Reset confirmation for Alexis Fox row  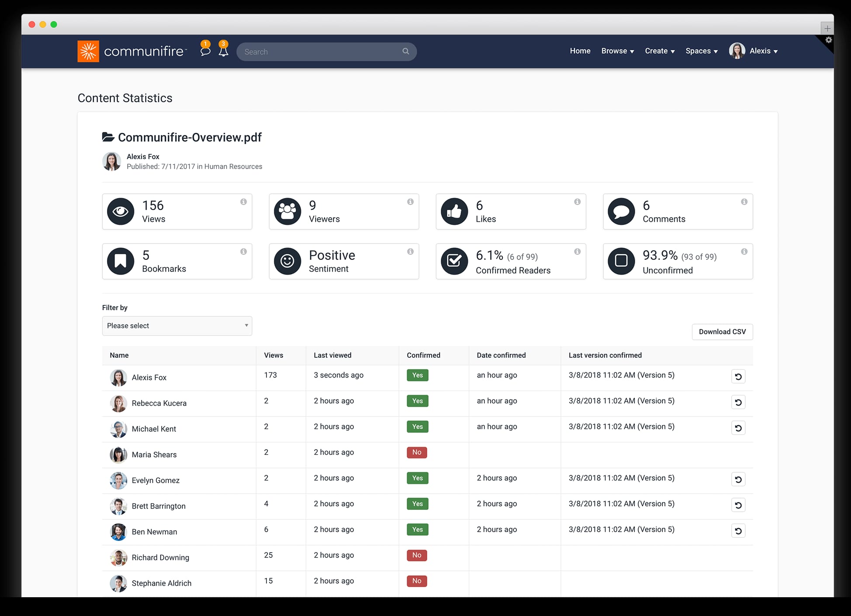738,377
